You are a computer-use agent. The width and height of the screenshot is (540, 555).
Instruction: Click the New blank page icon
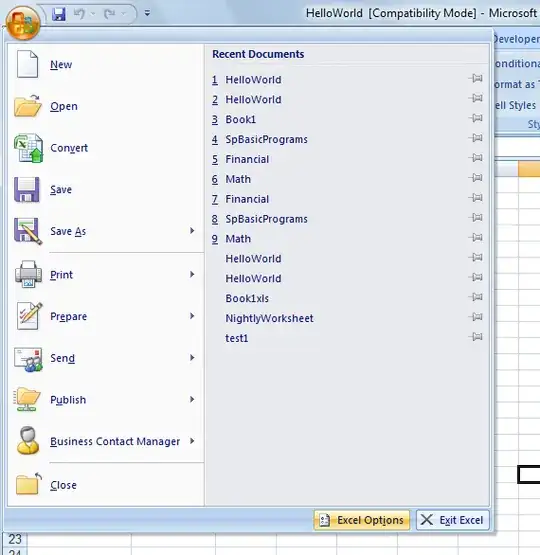coord(27,64)
